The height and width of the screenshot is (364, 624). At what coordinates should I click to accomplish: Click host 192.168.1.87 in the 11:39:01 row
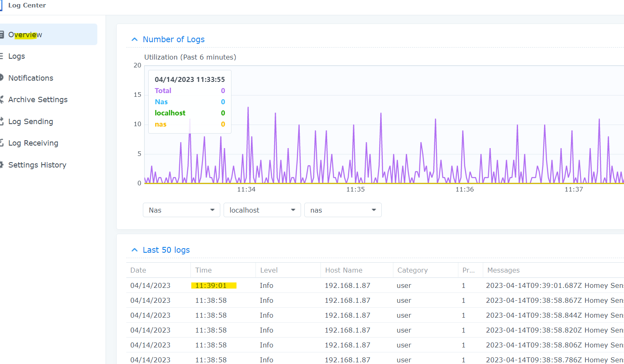tap(347, 285)
